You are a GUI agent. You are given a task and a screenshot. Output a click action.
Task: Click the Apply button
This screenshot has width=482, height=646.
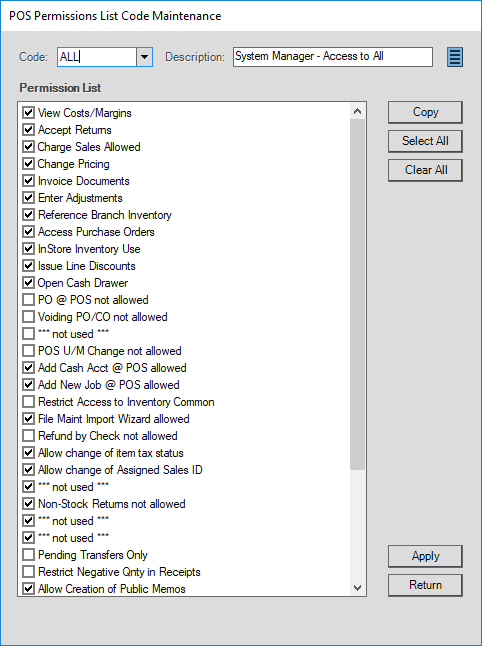425,556
